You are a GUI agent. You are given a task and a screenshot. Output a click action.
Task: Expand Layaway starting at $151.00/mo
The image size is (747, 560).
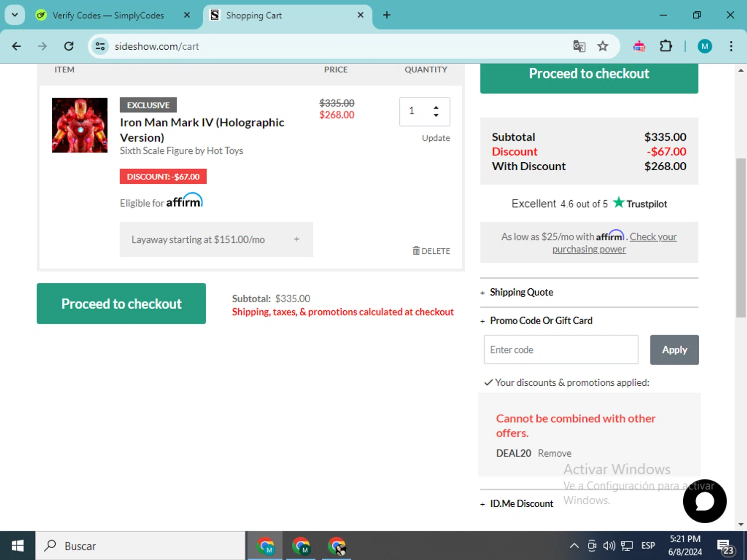[x=216, y=239]
